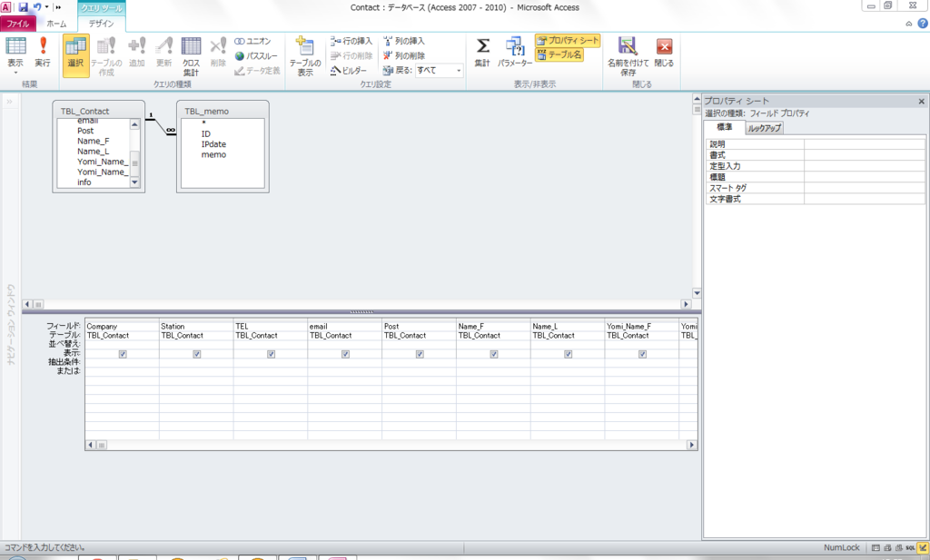Screen dimensions: 930x560
Task: Uncheck 表示 checkbox for Name_L column
Action: point(569,354)
